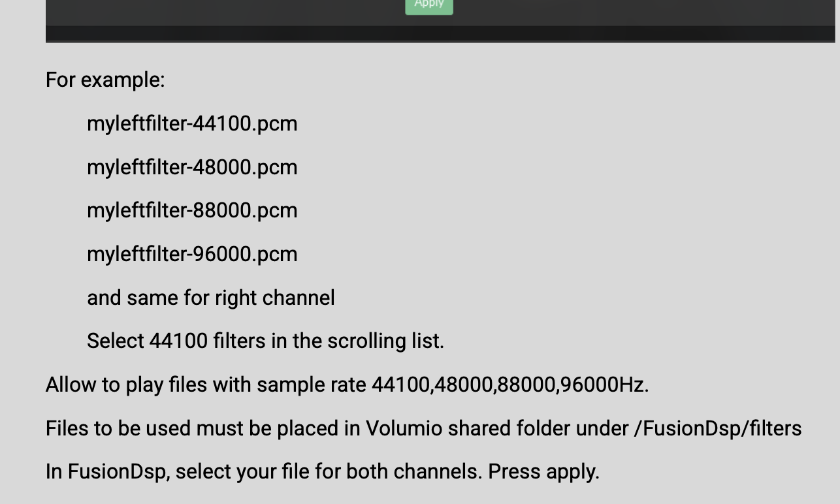840x504 pixels.
Task: Click the myleftfilter-96000.pcm filename
Action: [192, 254]
